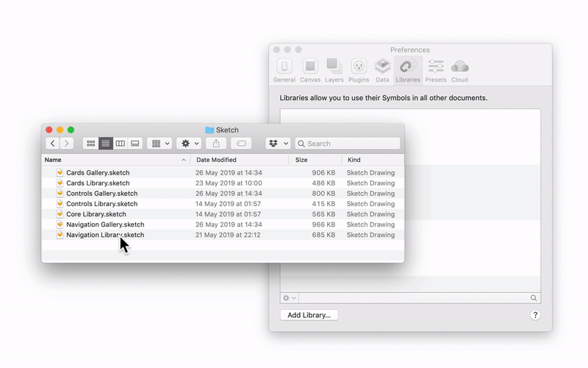Image resolution: width=588 pixels, height=368 pixels.
Task: Select Controls Library.sketch file
Action: [223, 204]
